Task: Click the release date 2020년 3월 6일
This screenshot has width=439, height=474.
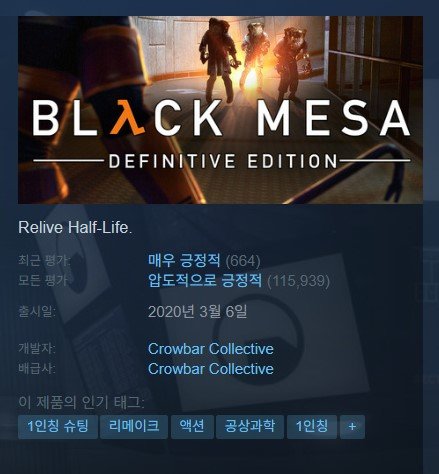Action: [x=197, y=312]
